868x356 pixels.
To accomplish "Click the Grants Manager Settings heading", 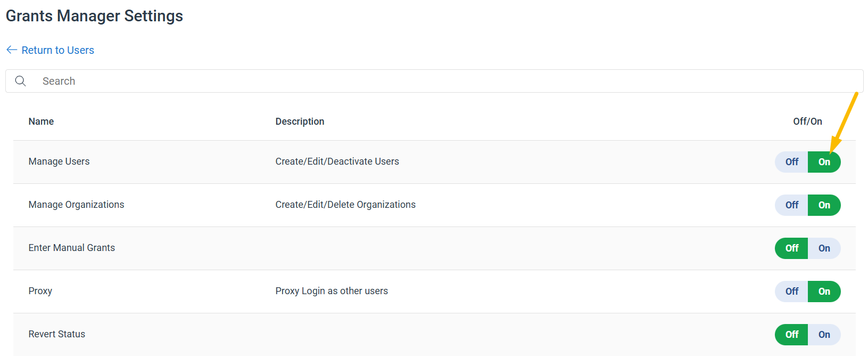I will point(94,16).
